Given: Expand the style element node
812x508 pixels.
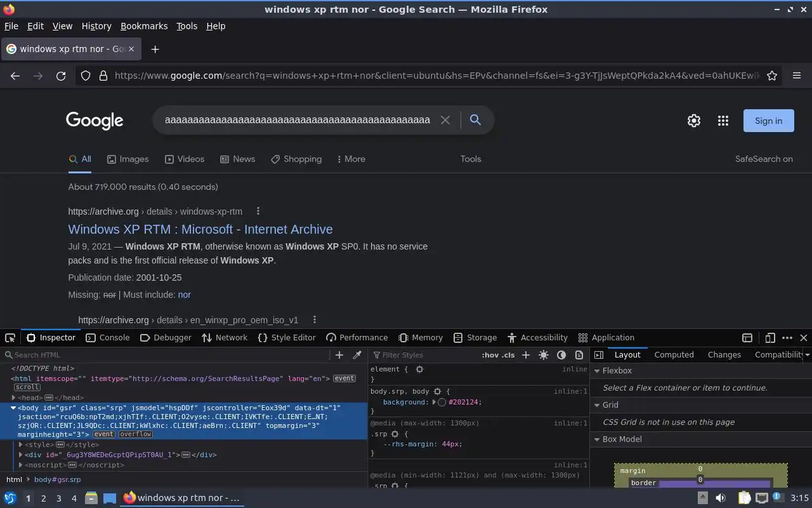Looking at the screenshot, I should click(x=21, y=444).
